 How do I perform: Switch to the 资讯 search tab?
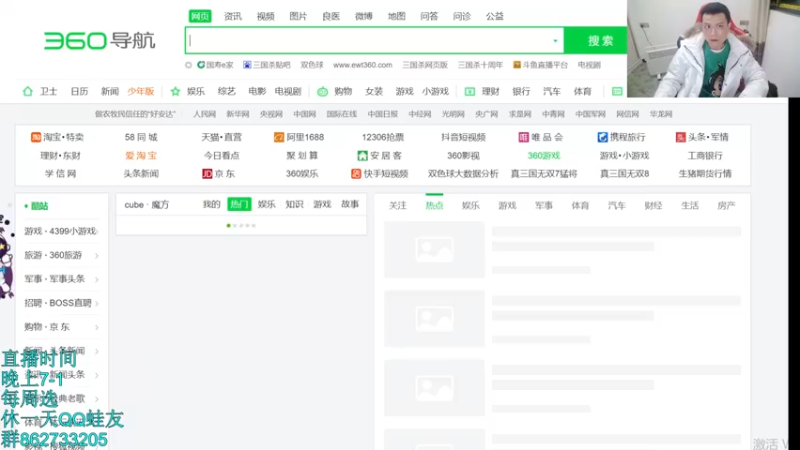(233, 16)
